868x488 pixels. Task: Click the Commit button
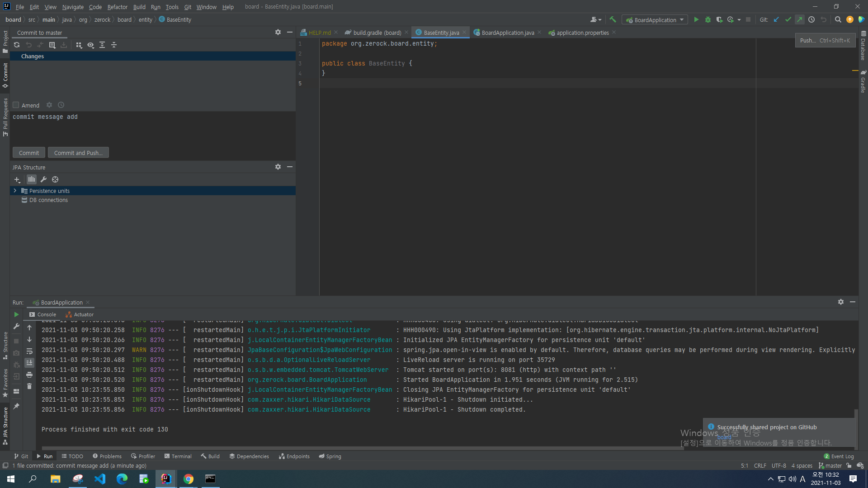[x=29, y=153]
